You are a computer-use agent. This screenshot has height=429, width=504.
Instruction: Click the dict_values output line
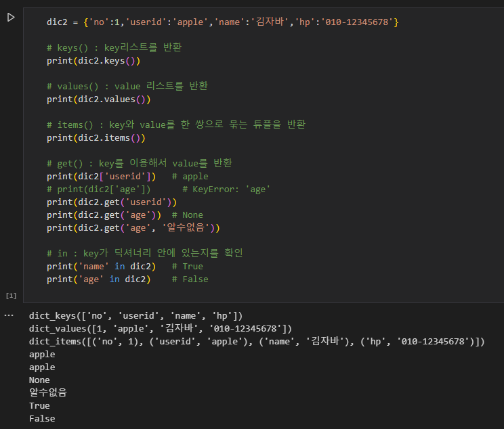[161, 328]
